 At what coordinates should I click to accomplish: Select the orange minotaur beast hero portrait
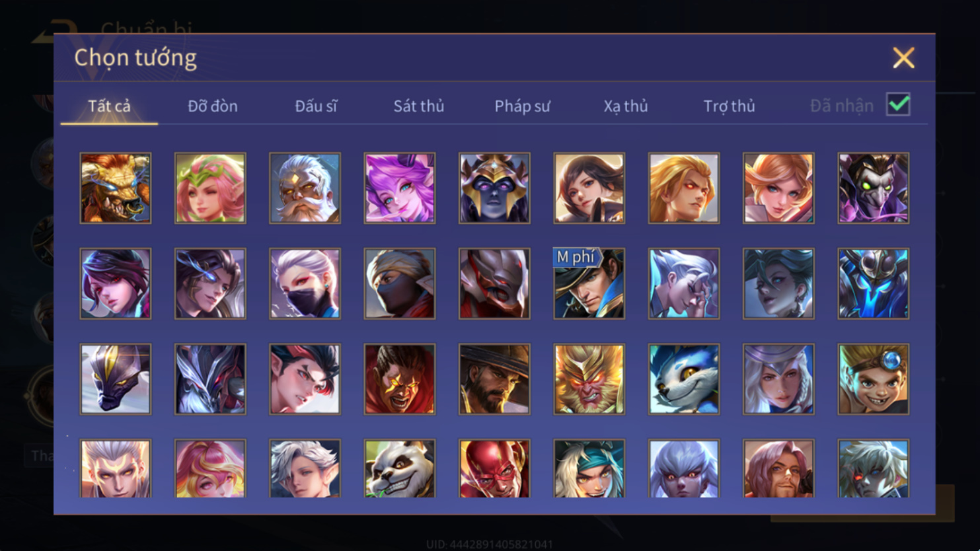tap(116, 188)
